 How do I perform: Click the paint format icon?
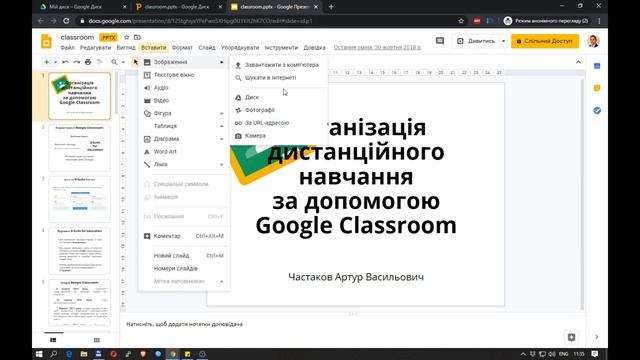(x=99, y=62)
